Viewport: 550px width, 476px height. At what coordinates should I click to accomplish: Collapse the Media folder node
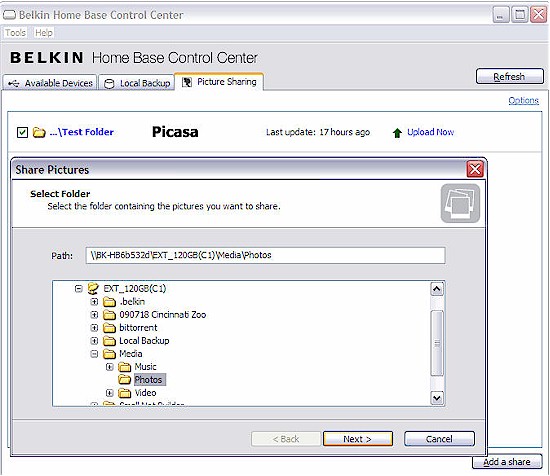pos(94,354)
